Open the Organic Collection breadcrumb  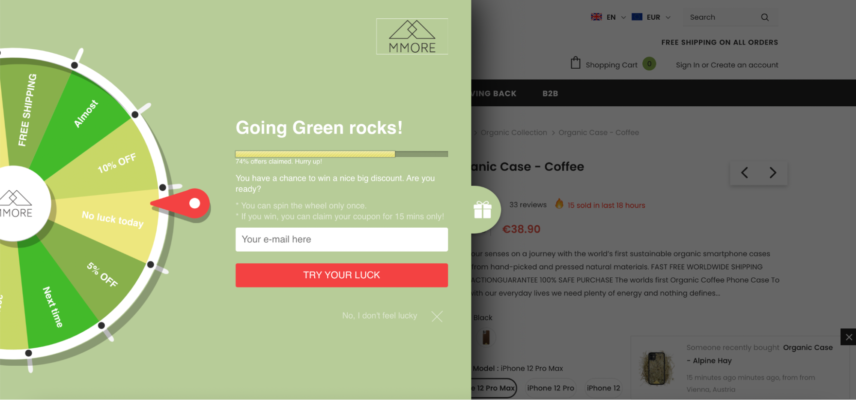click(514, 133)
